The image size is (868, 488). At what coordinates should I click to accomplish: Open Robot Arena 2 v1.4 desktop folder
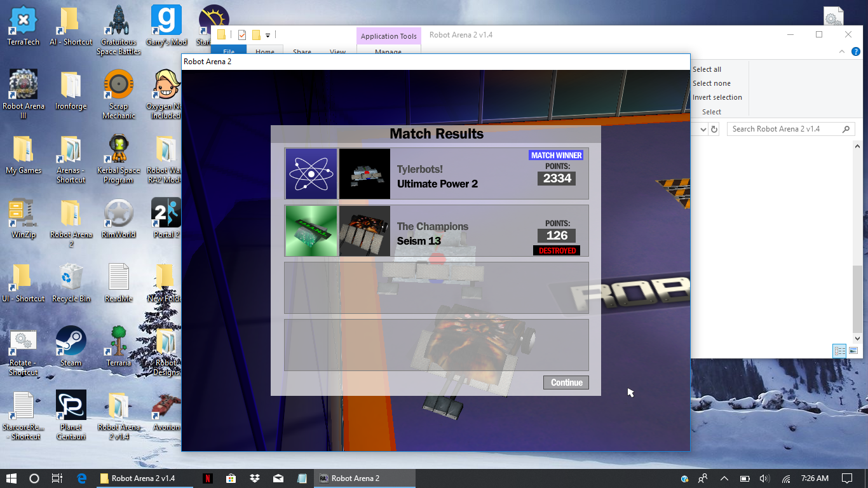click(118, 415)
